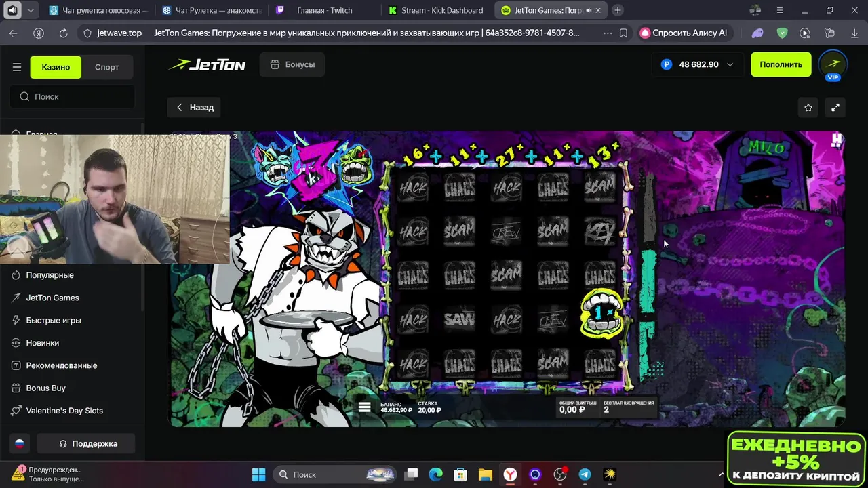Expand the tab list chevron
Screen dimensions: 868x488
pos(32,10)
